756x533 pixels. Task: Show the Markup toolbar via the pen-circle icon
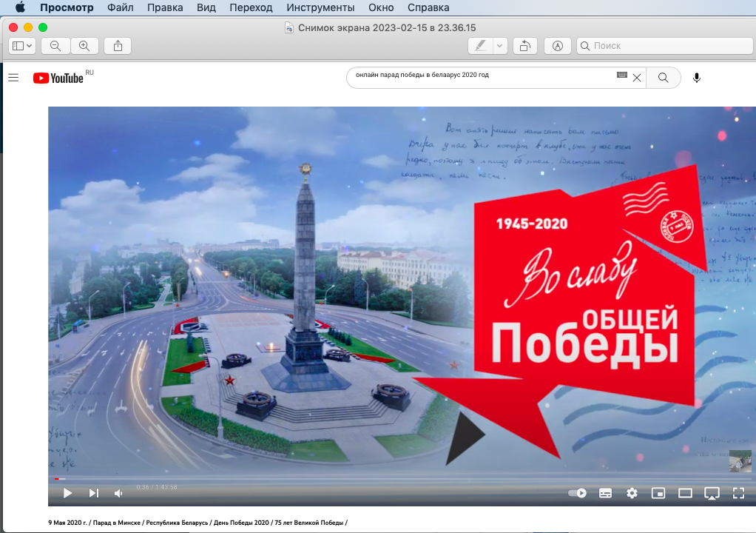tap(558, 46)
